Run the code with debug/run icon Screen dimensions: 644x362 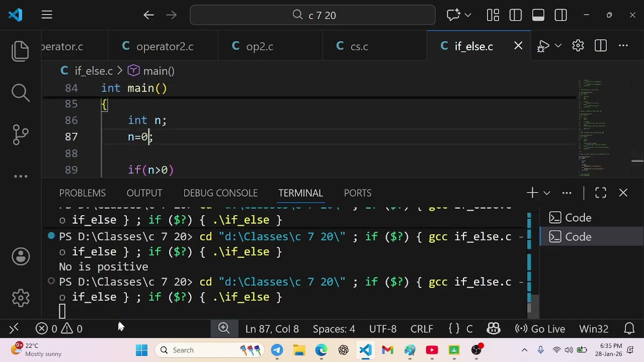click(543, 46)
